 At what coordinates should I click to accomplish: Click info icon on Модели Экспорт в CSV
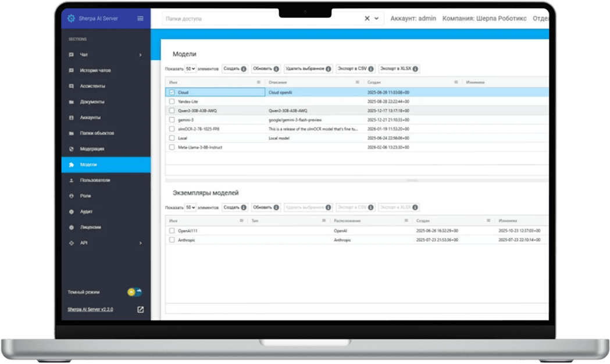[371, 69]
